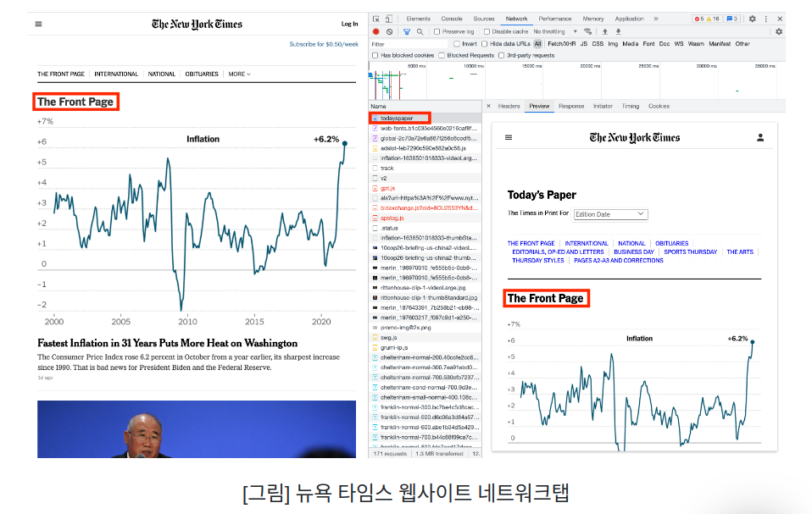Check Blocked Requests
Viewport: 812px width, 514px height.
(442, 55)
